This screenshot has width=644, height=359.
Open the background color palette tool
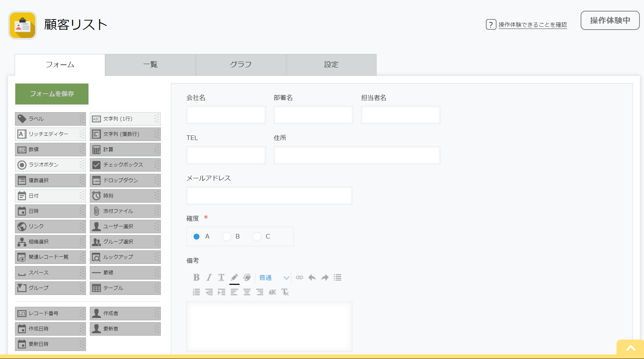[247, 278]
